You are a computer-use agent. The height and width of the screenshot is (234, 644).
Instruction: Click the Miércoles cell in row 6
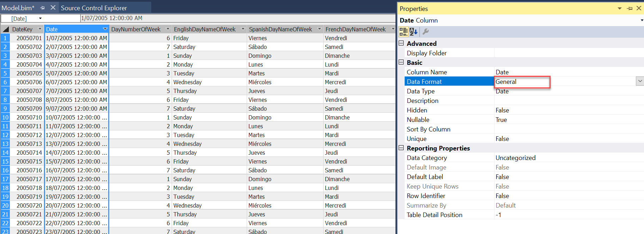point(285,82)
